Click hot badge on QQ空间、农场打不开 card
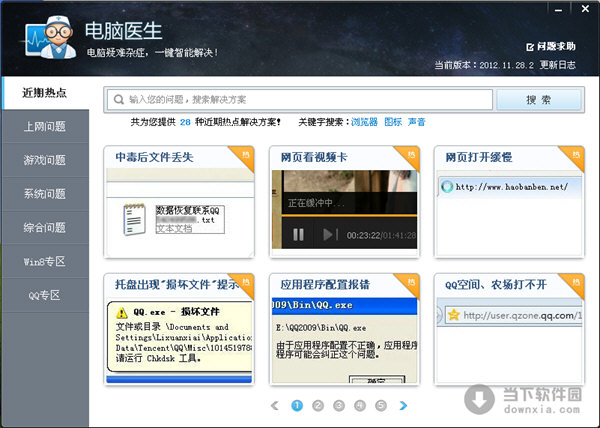 coord(575,282)
